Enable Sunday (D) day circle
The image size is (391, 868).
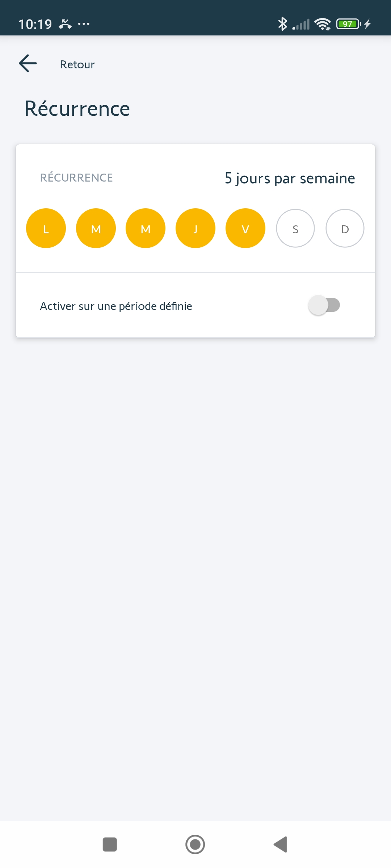click(345, 229)
